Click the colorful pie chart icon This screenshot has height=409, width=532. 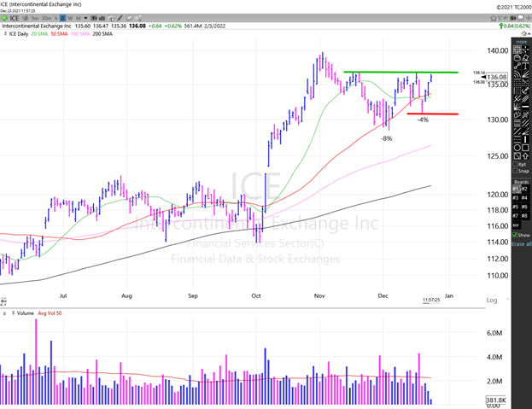pyautogui.click(x=523, y=33)
